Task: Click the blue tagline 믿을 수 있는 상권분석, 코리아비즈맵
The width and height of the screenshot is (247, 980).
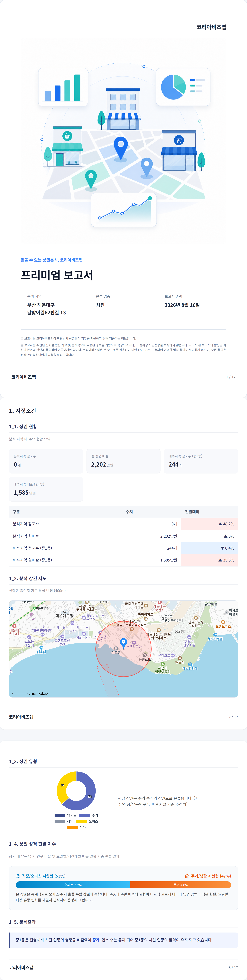Action: tap(51, 260)
